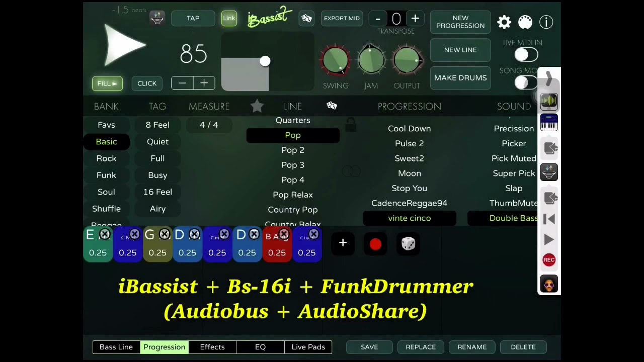Click the favorites star icon
This screenshot has height=362, width=644.
click(x=257, y=106)
